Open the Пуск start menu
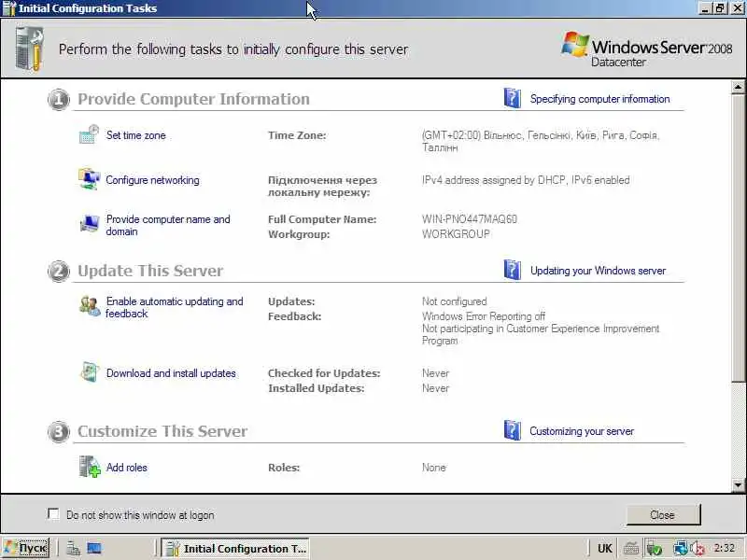Image resolution: width=747 pixels, height=560 pixels. tap(26, 548)
